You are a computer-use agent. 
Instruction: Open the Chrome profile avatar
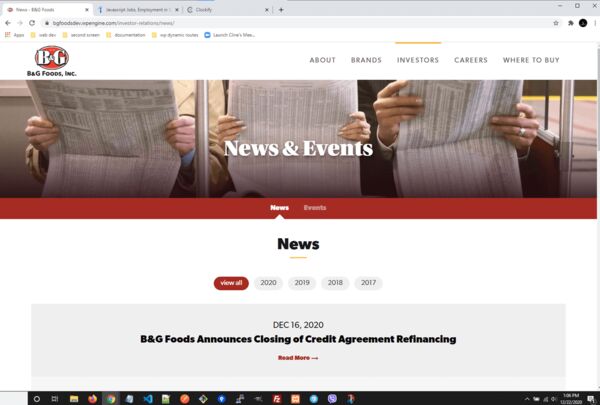[x=583, y=23]
